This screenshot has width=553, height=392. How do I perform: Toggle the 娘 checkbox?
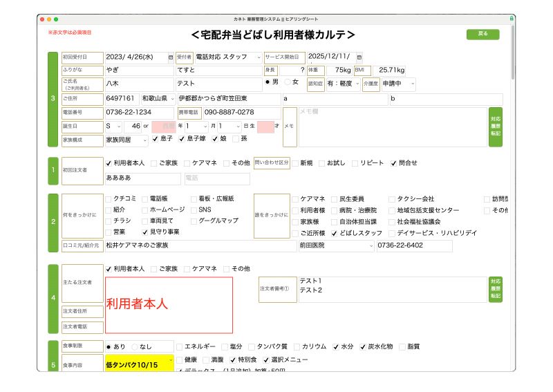[x=215, y=139]
